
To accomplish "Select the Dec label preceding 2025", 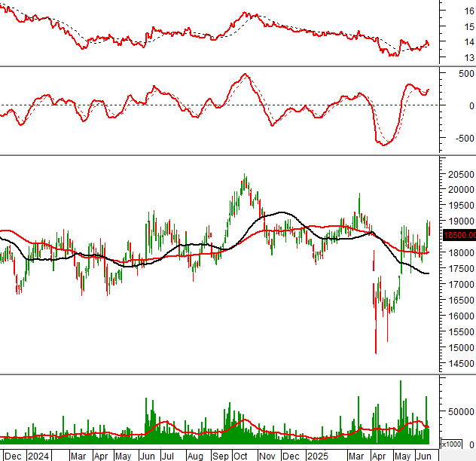I will [291, 456].
